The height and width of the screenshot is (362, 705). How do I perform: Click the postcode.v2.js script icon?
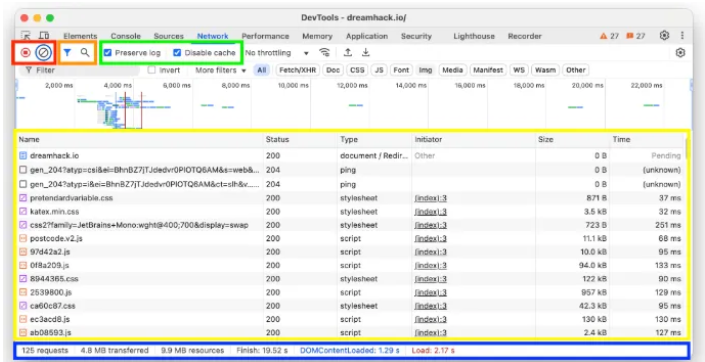[23, 238]
